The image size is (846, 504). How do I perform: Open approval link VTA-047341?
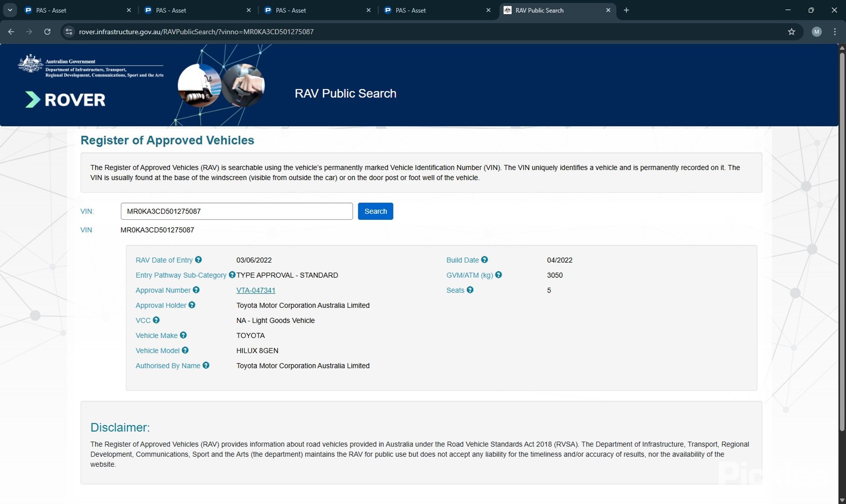(255, 290)
